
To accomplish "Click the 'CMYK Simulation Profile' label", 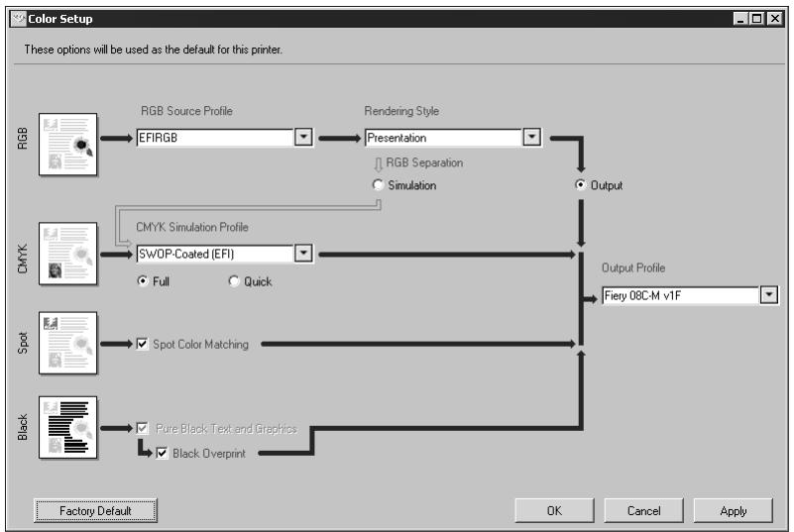I will coord(192,227).
